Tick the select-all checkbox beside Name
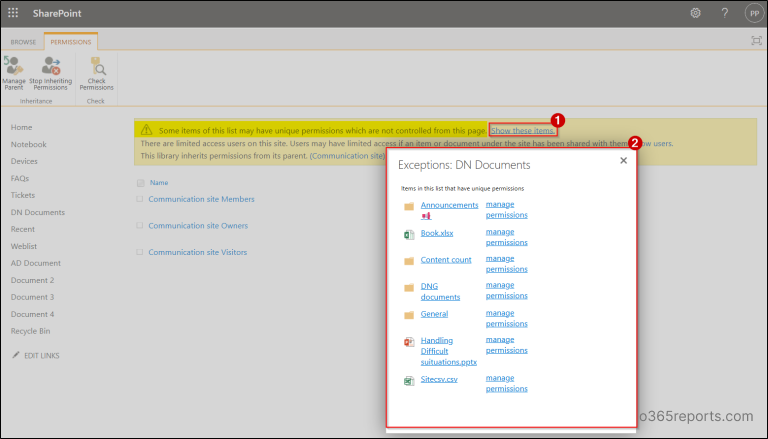Image resolution: width=768 pixels, height=439 pixels. 141,183
